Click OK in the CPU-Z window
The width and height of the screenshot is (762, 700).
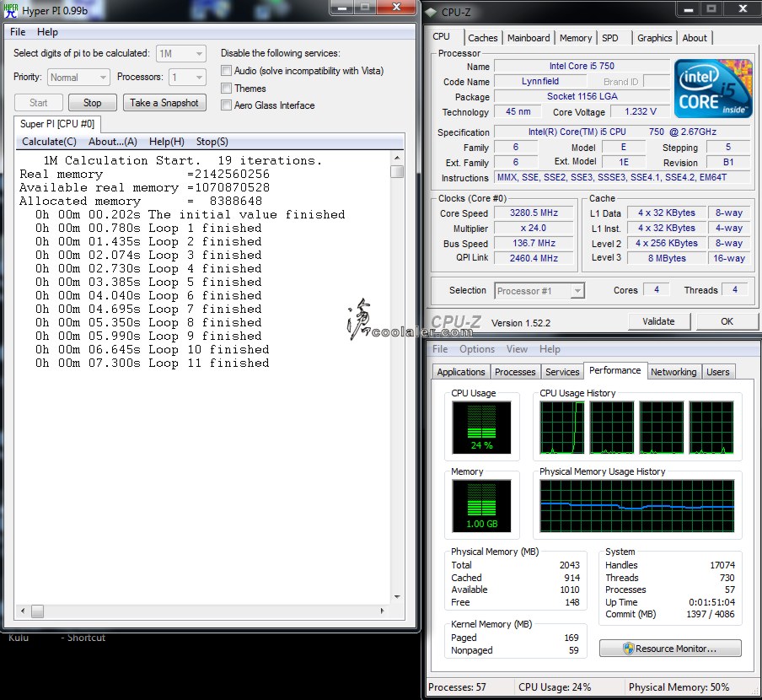tap(727, 321)
